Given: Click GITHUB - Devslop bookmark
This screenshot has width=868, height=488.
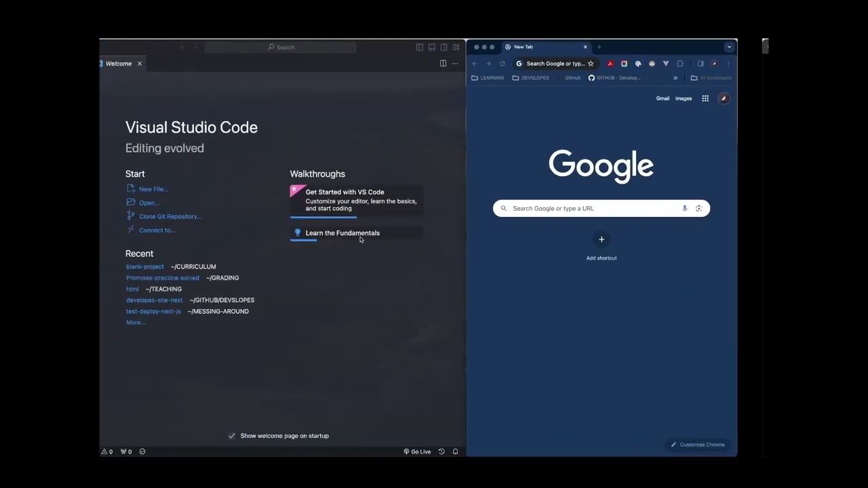Looking at the screenshot, I should [614, 78].
